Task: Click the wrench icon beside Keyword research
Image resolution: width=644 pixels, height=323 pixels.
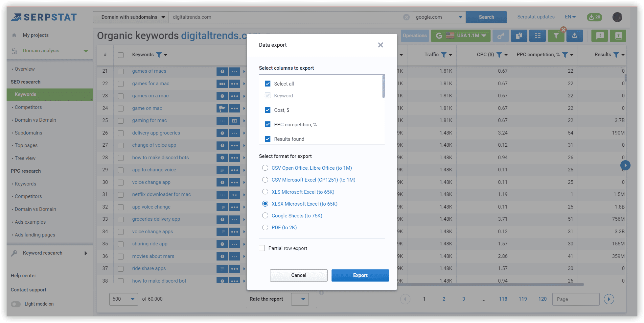Action: [x=14, y=253]
